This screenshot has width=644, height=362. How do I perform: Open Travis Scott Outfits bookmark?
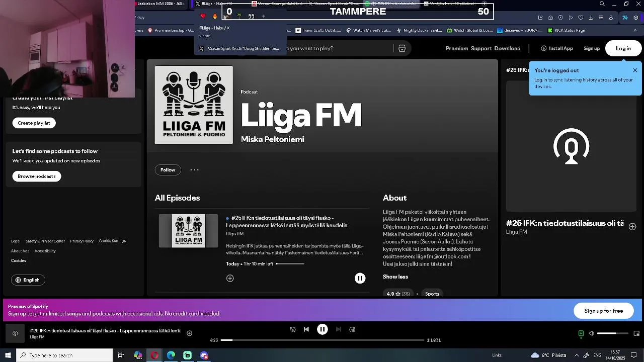pyautogui.click(x=318, y=30)
